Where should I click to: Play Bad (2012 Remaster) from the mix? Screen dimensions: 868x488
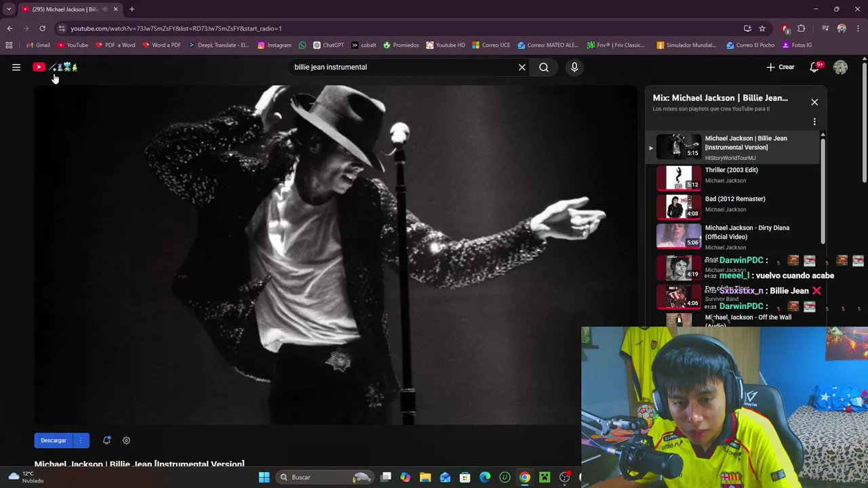click(x=738, y=207)
